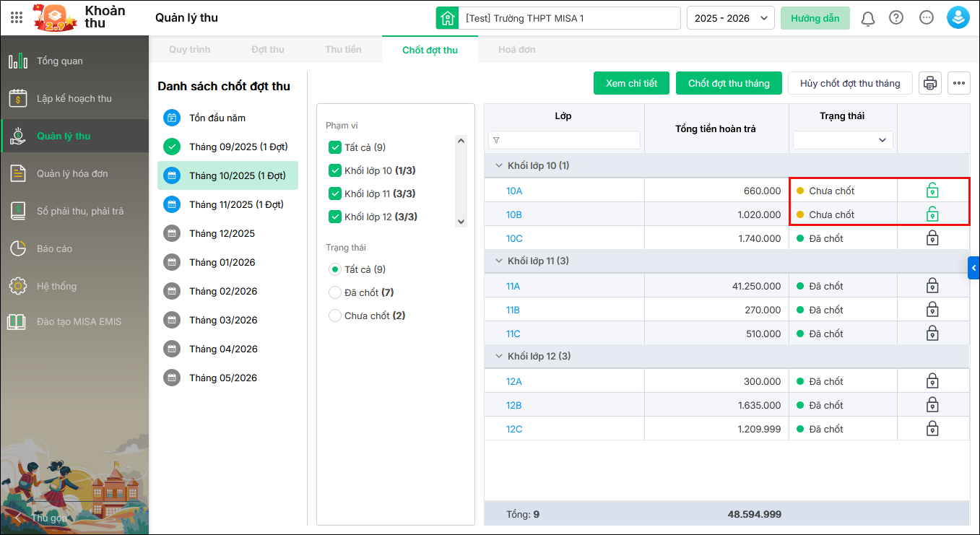This screenshot has width=980, height=535.
Task: Collapse the Khối lớp 11 group
Action: point(498,261)
